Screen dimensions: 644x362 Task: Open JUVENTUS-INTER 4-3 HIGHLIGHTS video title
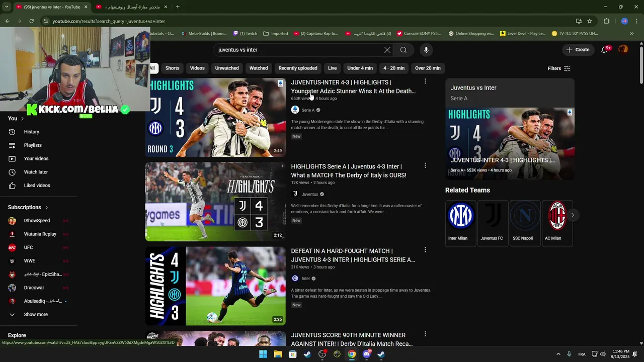point(353,86)
